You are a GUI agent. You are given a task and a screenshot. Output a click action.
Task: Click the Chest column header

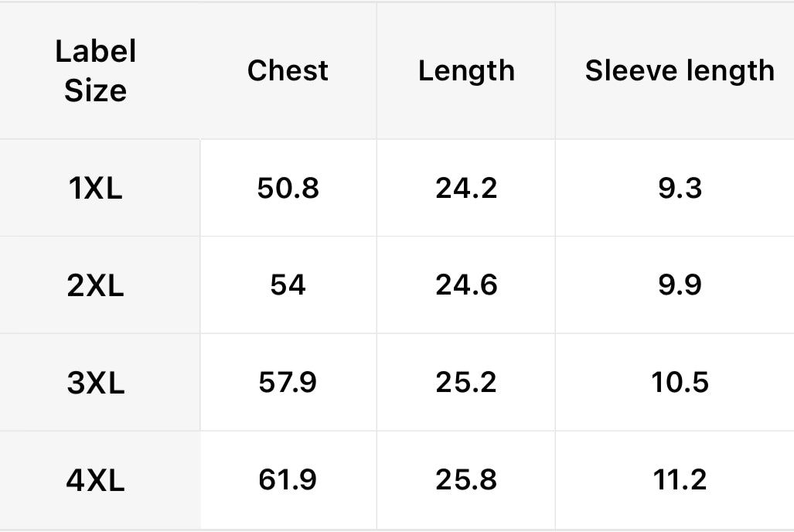[x=288, y=71]
